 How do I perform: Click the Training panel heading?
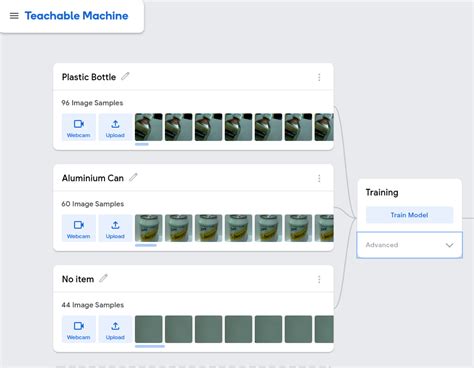pos(382,192)
